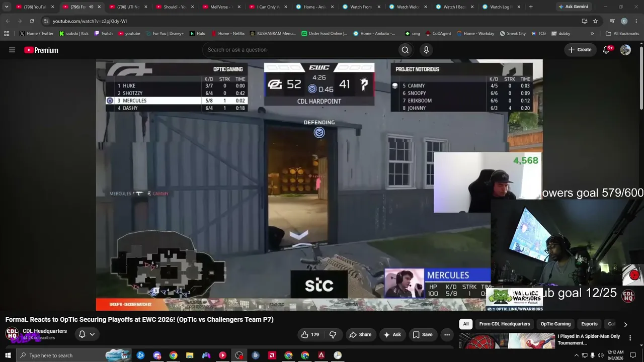Click the YouTube search magnifier button
Screen dimensions: 644x362
coord(405,50)
